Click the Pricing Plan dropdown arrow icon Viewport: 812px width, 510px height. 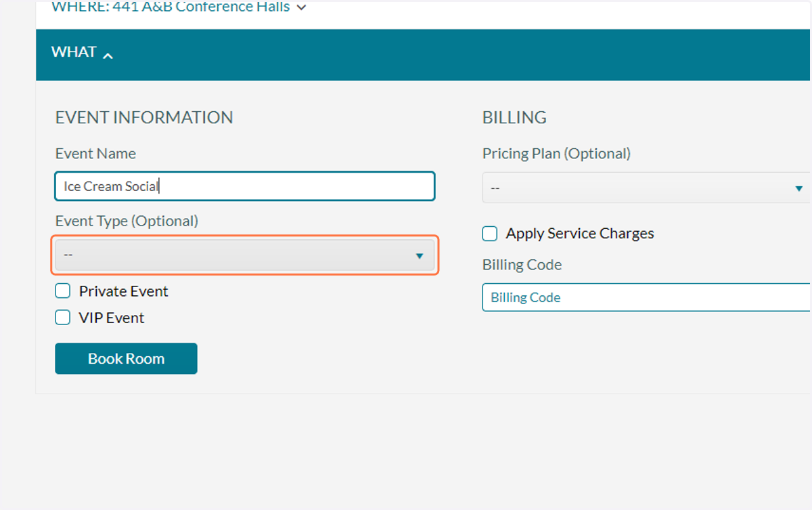click(799, 188)
